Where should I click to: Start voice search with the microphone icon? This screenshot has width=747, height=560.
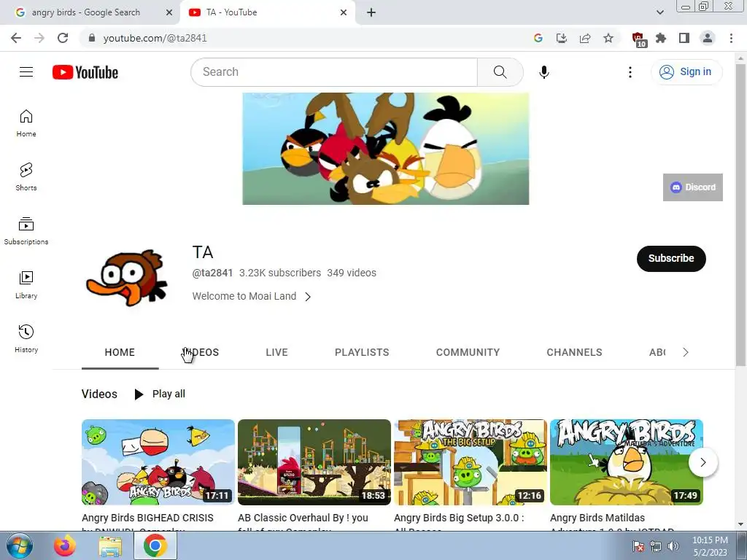click(543, 72)
